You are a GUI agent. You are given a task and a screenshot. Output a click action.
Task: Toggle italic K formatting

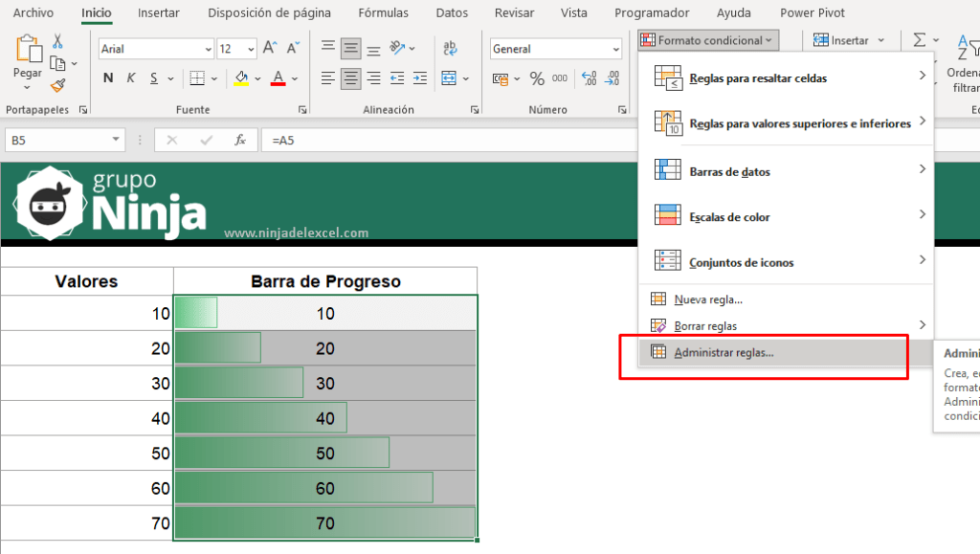click(x=130, y=78)
